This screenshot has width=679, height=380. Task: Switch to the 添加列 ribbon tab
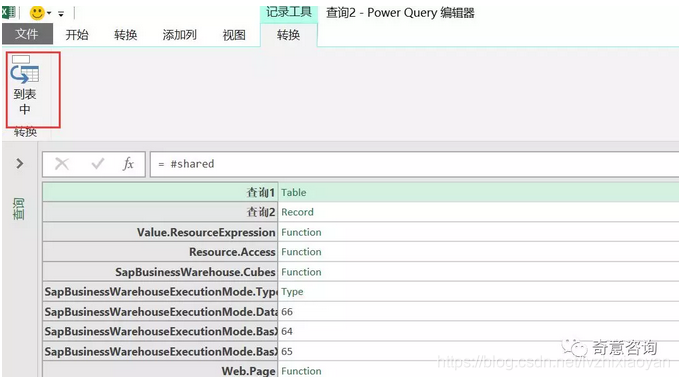[x=180, y=35]
